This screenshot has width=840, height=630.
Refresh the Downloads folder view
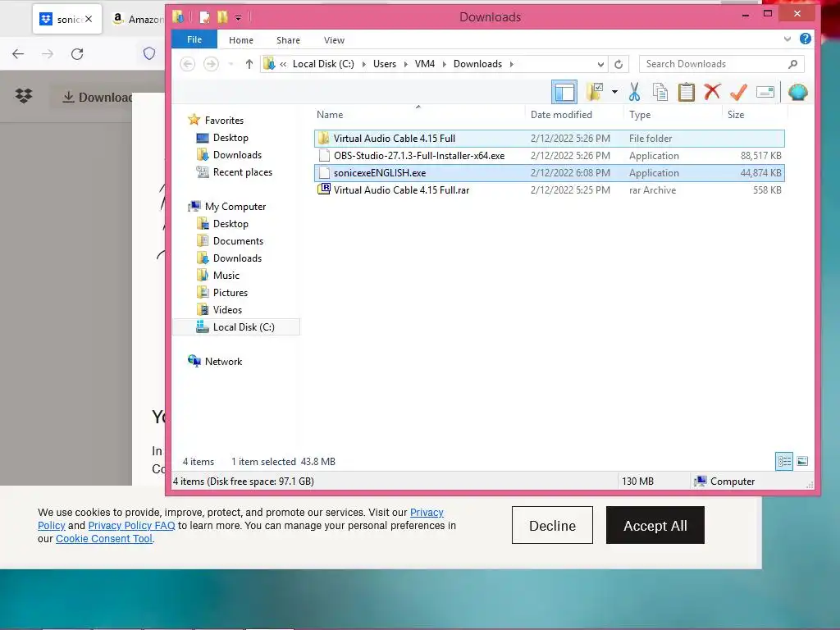pos(619,64)
